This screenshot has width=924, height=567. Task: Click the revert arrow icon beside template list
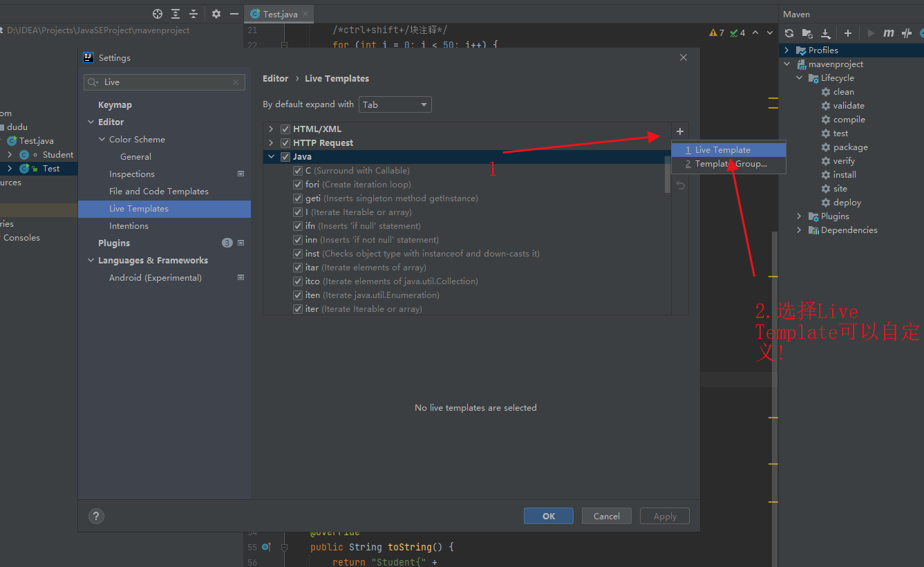[680, 185]
